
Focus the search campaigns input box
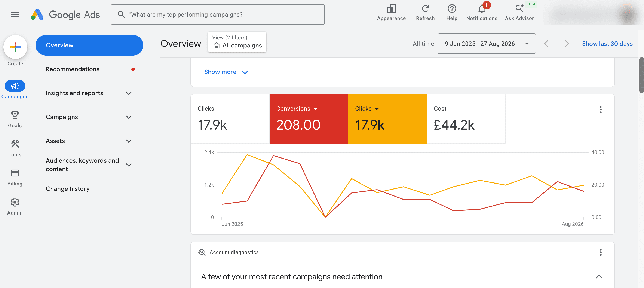pos(218,15)
